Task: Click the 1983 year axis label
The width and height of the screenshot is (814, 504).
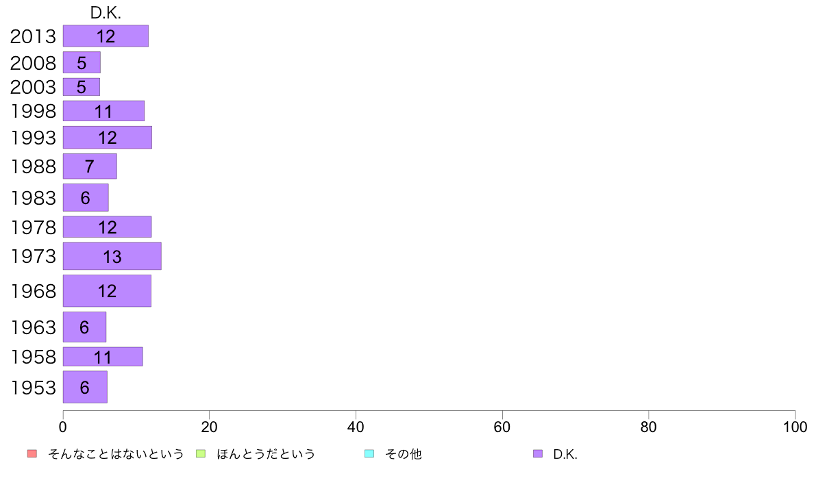Action: pos(33,198)
